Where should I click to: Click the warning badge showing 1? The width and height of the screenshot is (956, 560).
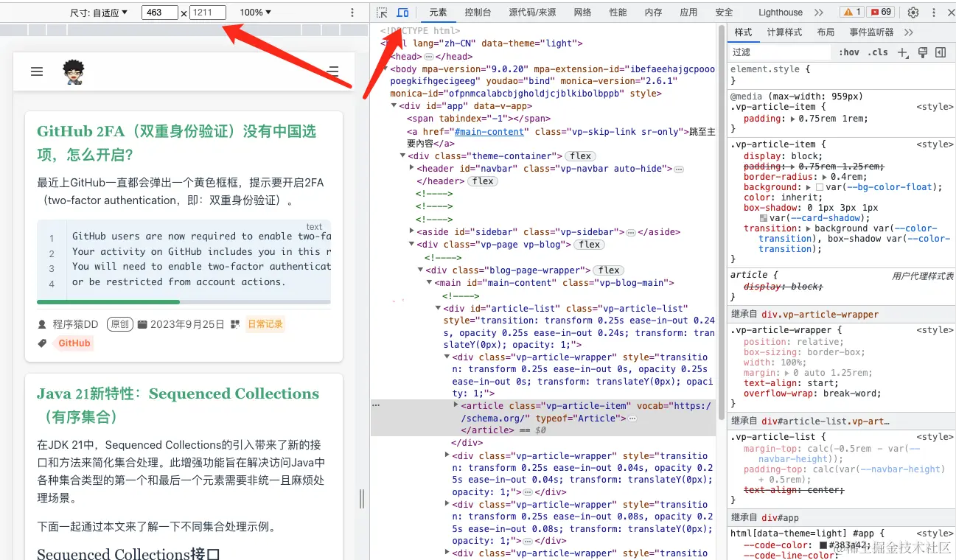[851, 13]
